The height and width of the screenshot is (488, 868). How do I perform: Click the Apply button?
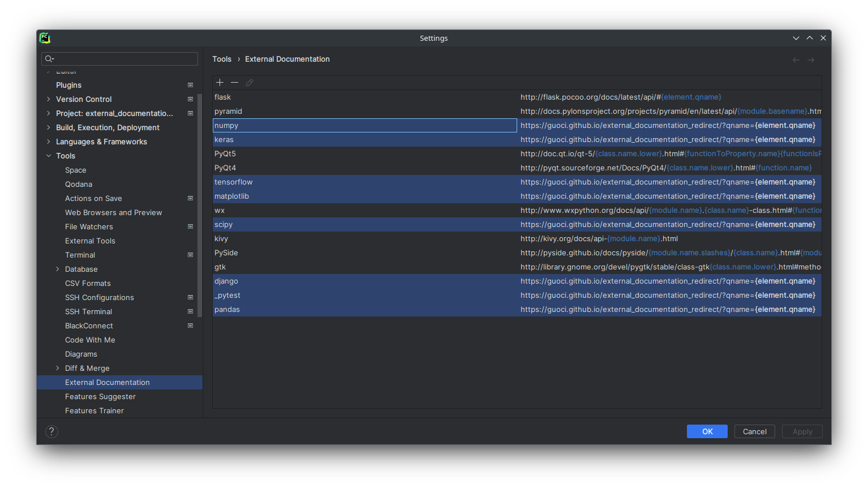(802, 431)
